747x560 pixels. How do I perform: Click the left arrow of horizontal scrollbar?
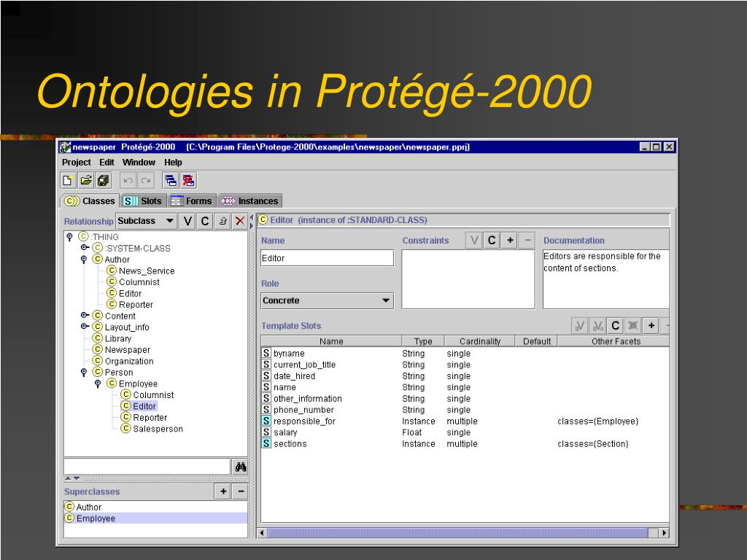pyautogui.click(x=262, y=533)
